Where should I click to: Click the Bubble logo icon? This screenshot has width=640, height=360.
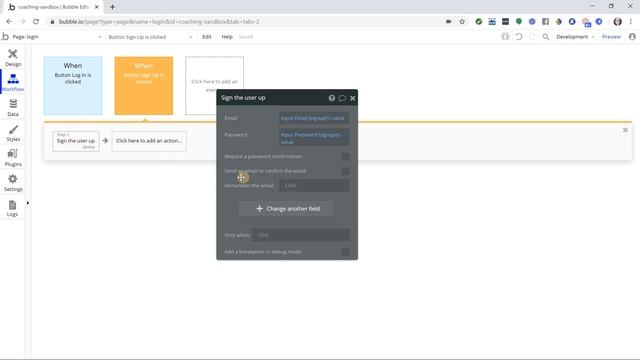(5, 37)
